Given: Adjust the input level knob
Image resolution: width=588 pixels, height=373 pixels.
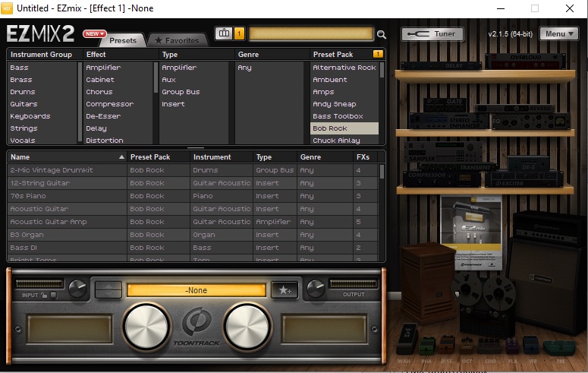Looking at the screenshot, I should [x=77, y=289].
